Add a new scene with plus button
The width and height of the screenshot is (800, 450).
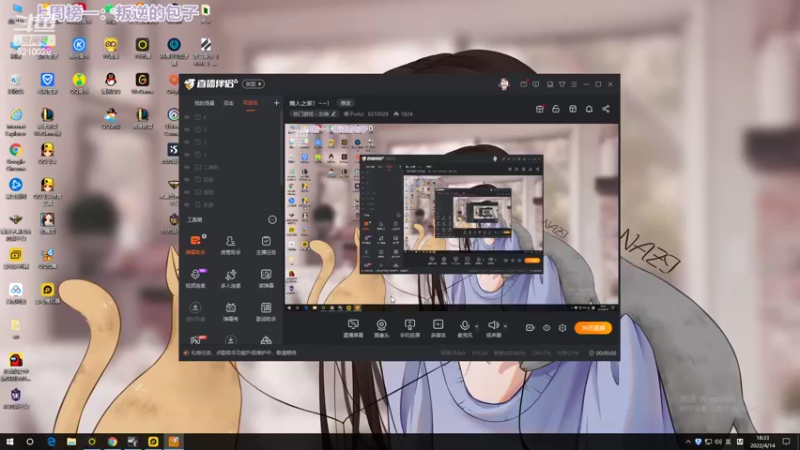[x=276, y=103]
